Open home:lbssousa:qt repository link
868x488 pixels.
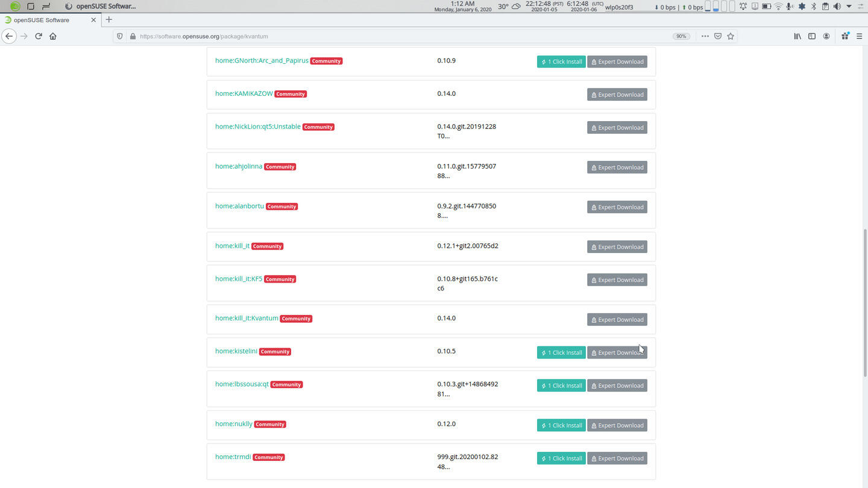pyautogui.click(x=242, y=384)
